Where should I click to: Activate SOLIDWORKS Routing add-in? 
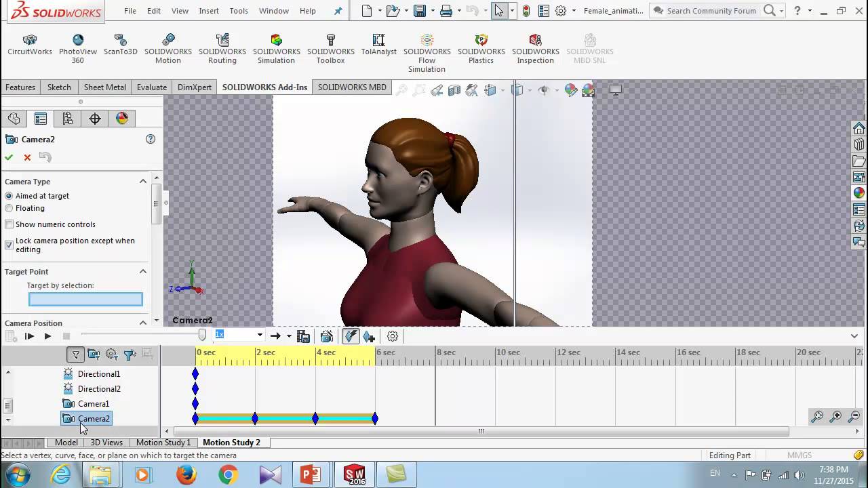click(222, 49)
